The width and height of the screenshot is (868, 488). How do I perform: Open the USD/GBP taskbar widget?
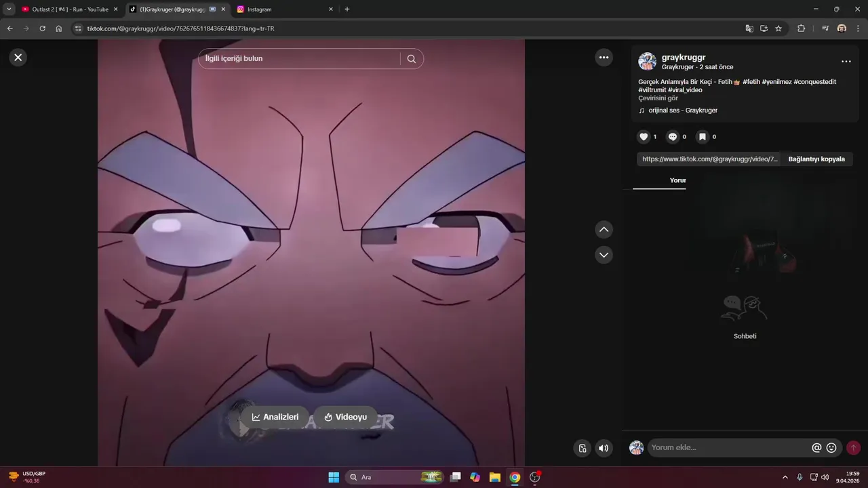point(27,477)
